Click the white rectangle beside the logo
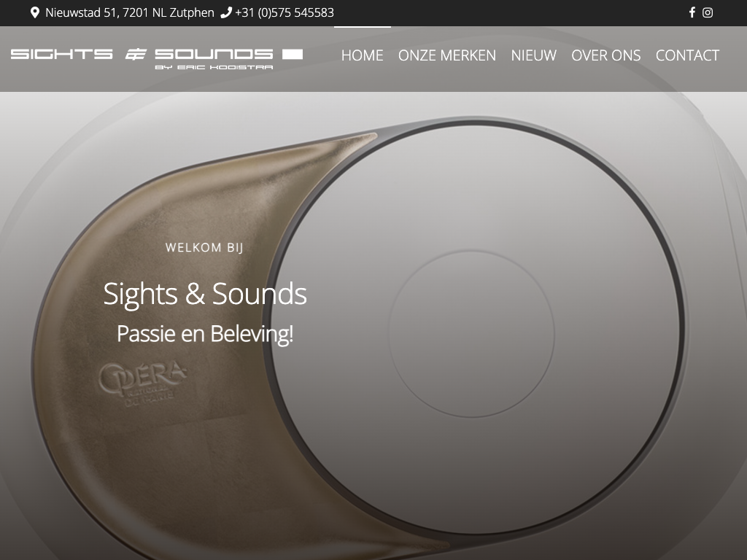Screen dimensions: 747x560 pos(293,54)
